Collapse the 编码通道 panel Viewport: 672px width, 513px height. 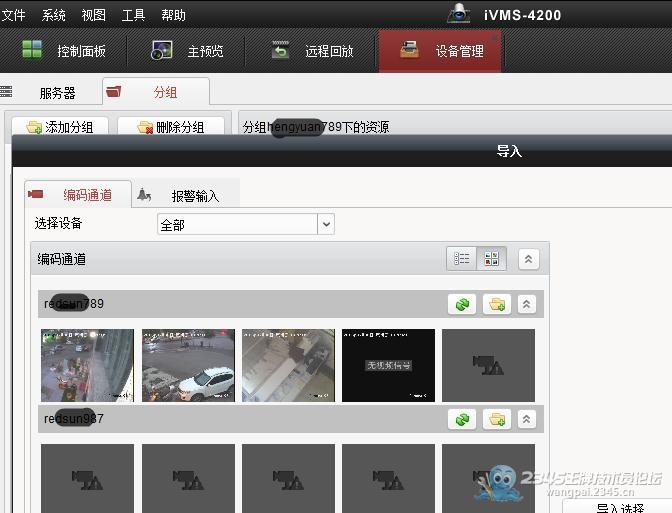tap(529, 259)
